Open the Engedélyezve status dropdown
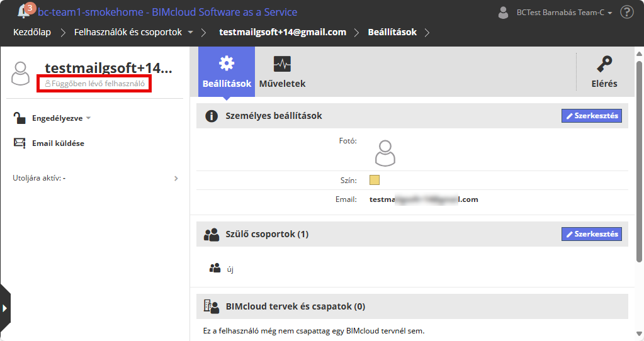The height and width of the screenshot is (341, 644). point(62,118)
